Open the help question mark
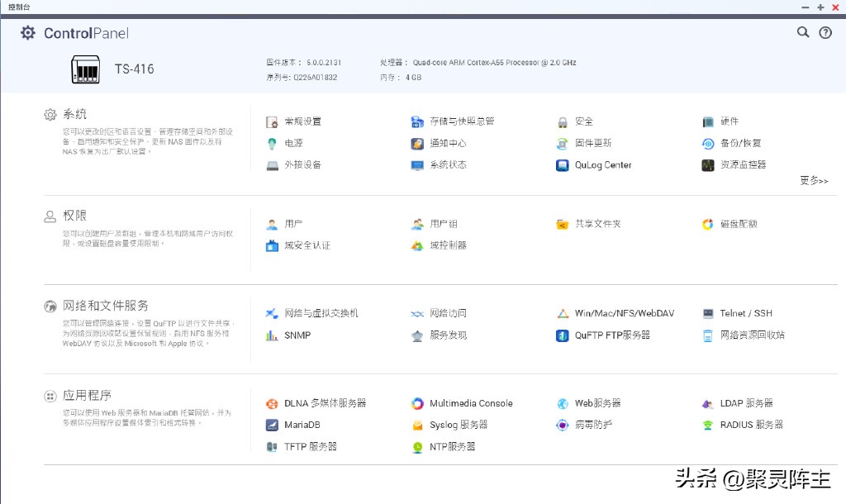This screenshot has height=504, width=846. click(825, 32)
